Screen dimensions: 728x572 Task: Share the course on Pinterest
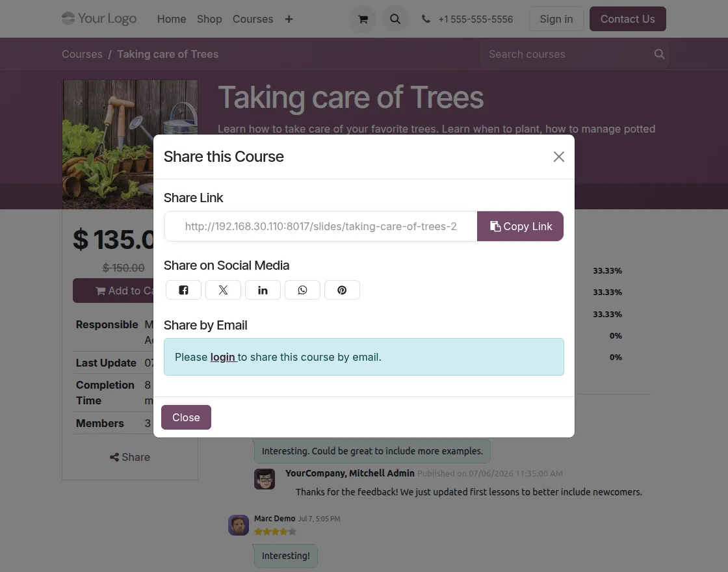tap(342, 290)
